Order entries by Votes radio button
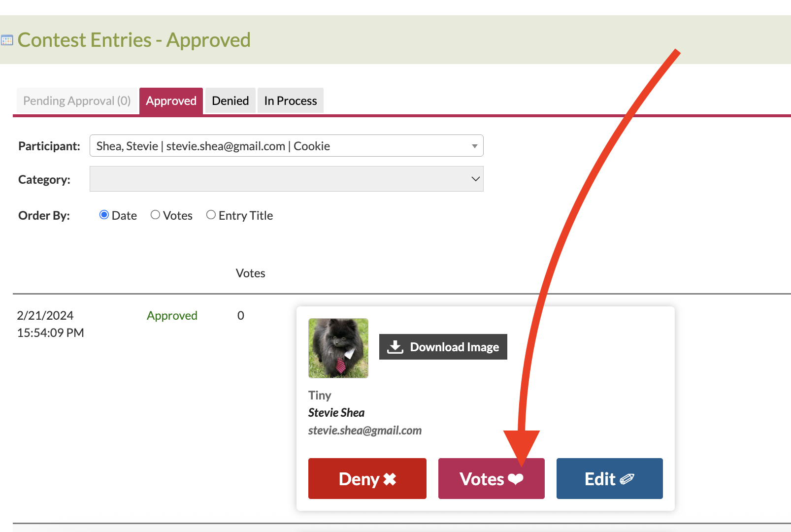The width and height of the screenshot is (791, 532). coord(155,215)
